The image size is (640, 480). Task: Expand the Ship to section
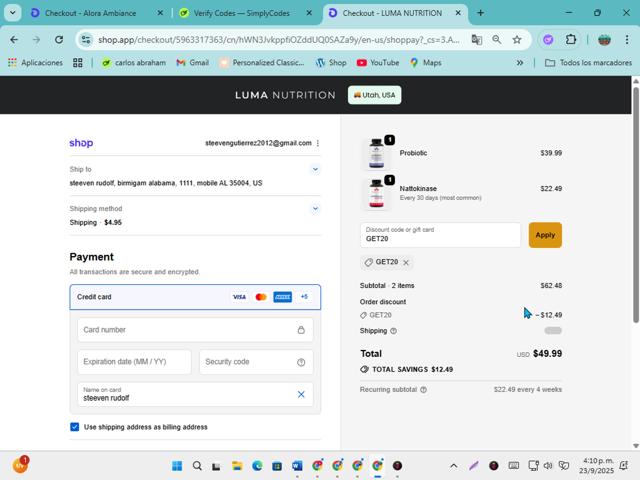pos(315,169)
